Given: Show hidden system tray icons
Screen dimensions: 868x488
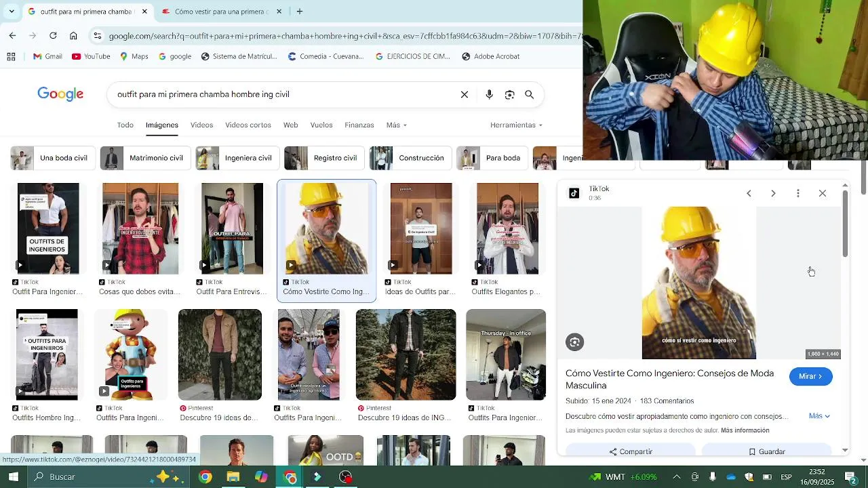Looking at the screenshot, I should click(x=676, y=477).
